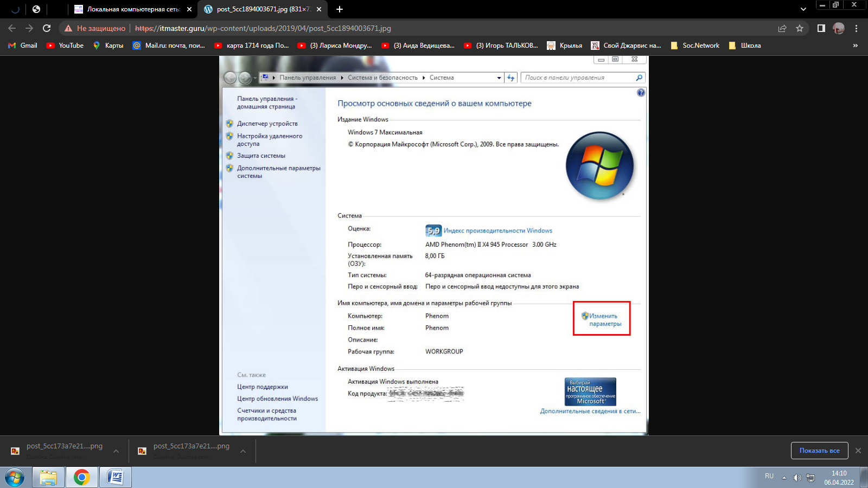Click Счетчики и средства производительности
The width and height of the screenshot is (868, 488).
click(267, 414)
